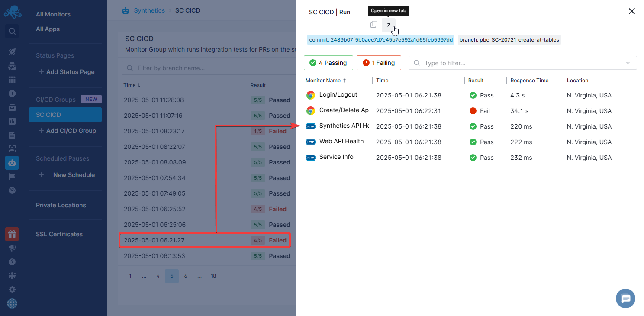Screen dimensions: 644x316
Task: Click the Filter by branch name field
Action: point(209,68)
